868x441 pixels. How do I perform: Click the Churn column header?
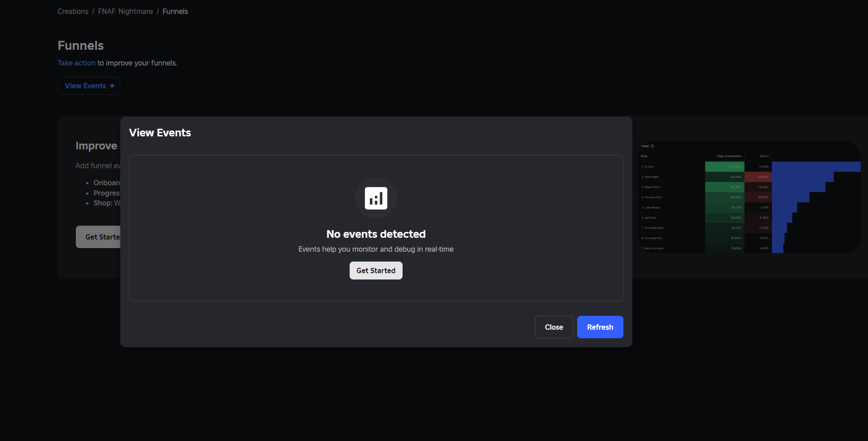click(x=763, y=156)
